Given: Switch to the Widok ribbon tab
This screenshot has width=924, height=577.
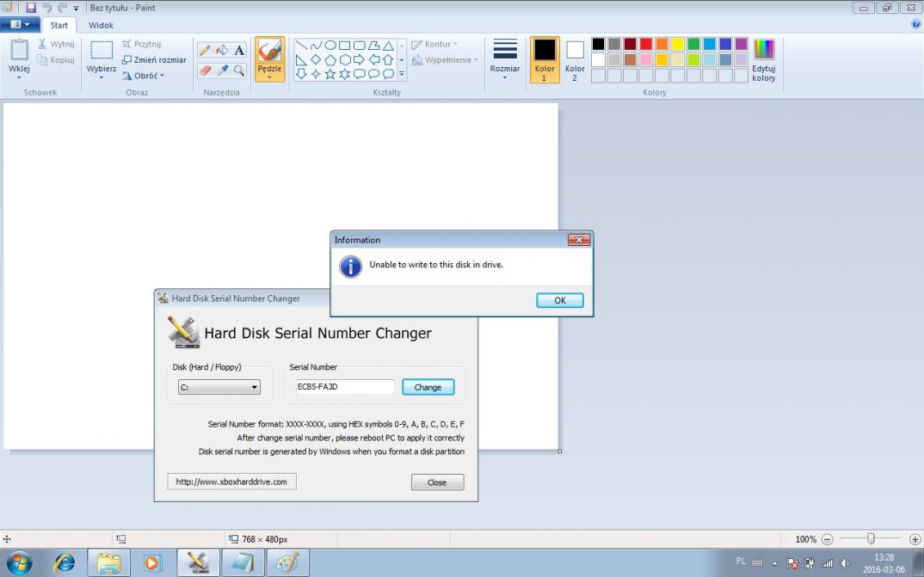Looking at the screenshot, I should tap(101, 25).
